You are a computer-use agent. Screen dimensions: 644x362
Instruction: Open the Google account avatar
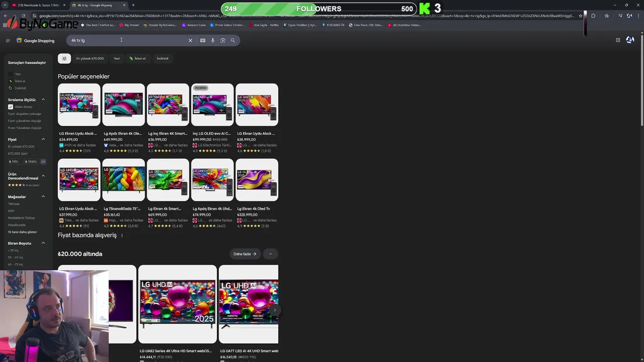630,40
